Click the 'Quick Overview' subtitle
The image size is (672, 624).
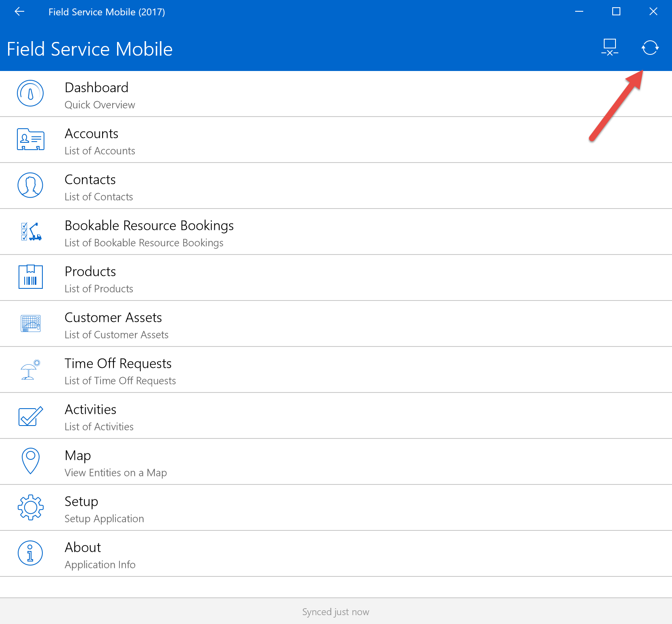point(100,105)
